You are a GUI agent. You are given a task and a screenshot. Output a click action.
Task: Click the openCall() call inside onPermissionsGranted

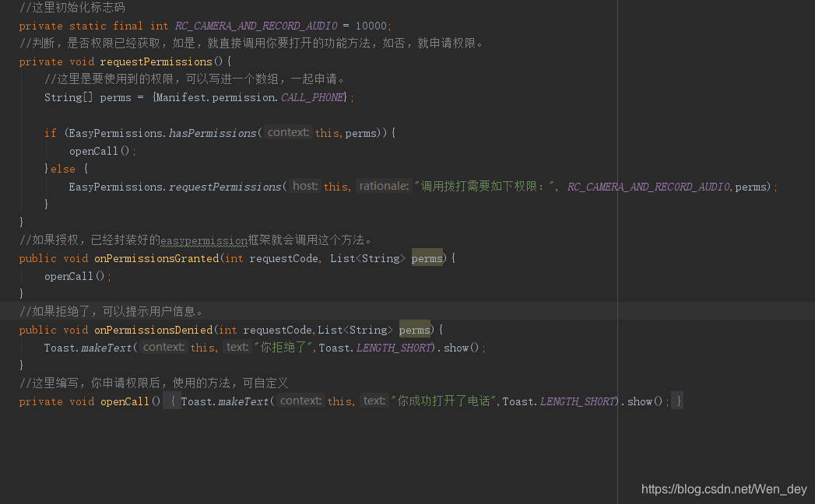(74, 276)
